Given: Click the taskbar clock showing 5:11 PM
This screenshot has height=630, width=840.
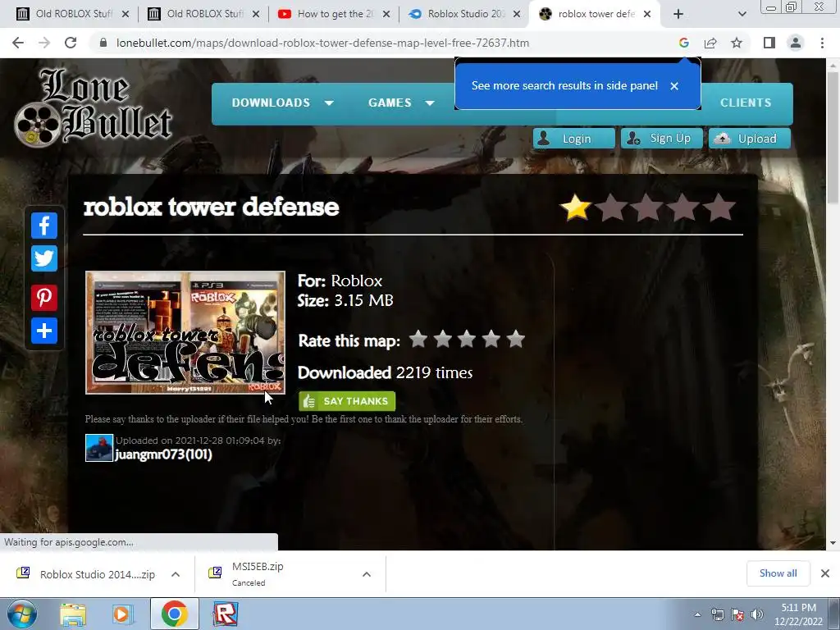Looking at the screenshot, I should tap(798, 614).
